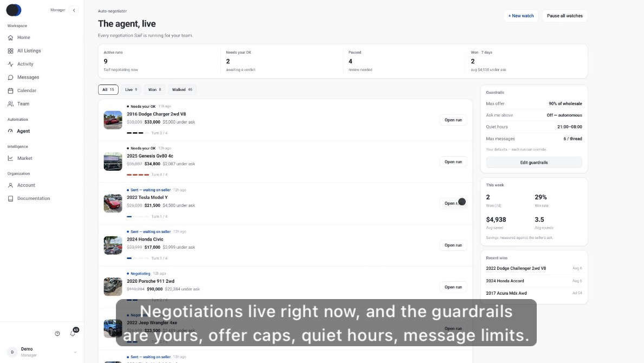
Task: Click the 2022 Dodge Challenger 2wd V8 recent win
Action: click(516, 268)
